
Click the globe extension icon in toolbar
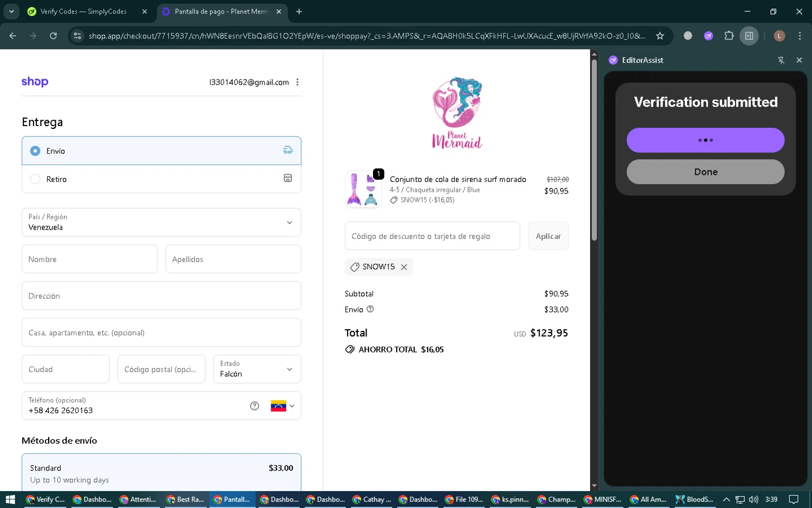click(x=687, y=36)
